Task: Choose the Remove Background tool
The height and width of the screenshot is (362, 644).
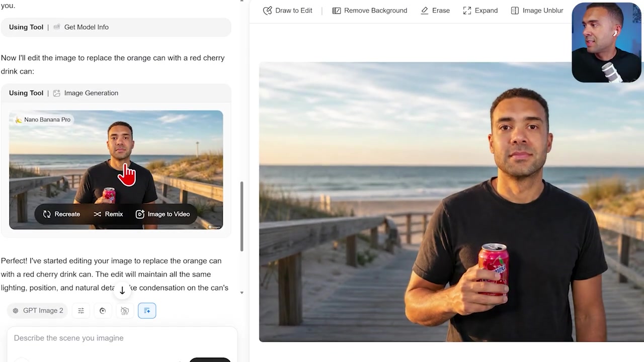Action: (x=370, y=11)
